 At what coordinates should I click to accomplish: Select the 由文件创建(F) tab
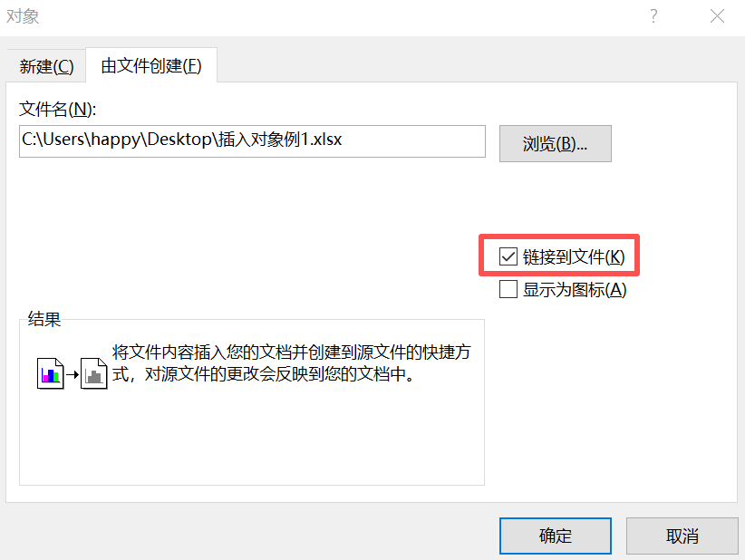click(x=151, y=65)
